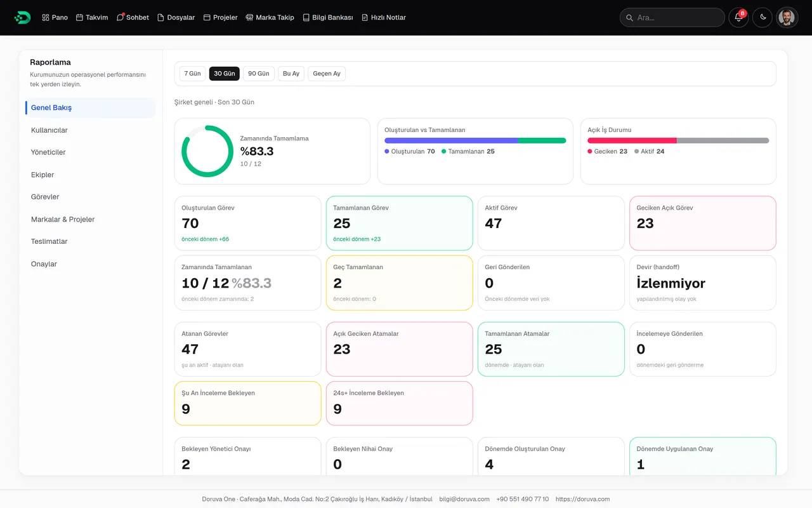The height and width of the screenshot is (508, 812).
Task: Click the Oluşturulan Görev card
Action: tap(248, 223)
